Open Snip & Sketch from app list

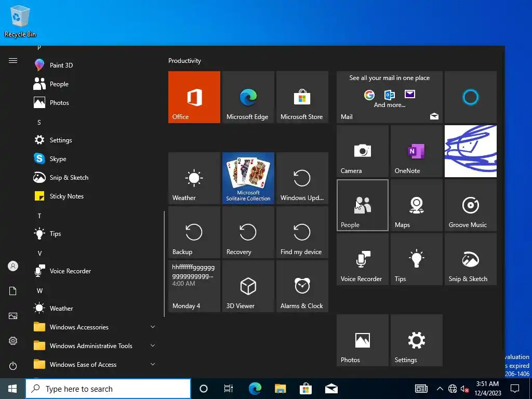tap(95, 178)
